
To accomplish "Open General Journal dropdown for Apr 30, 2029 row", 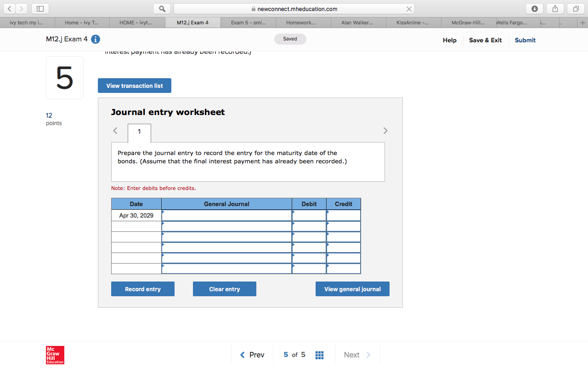I will point(227,215).
